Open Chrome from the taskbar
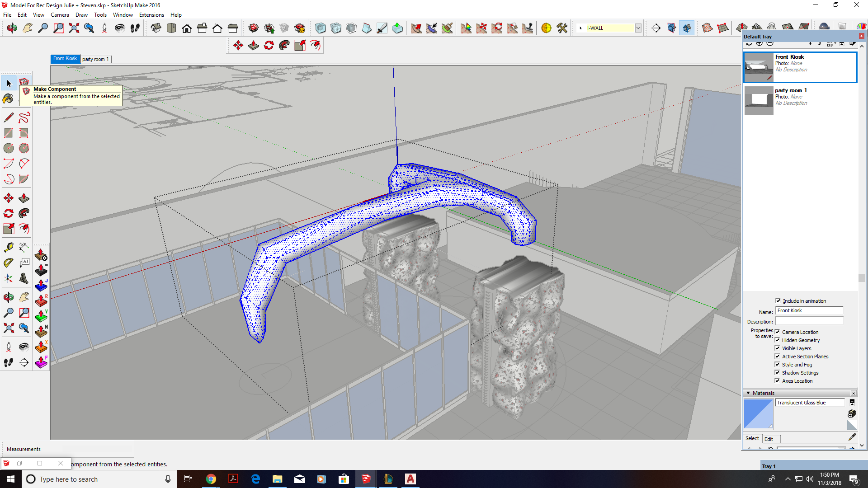Image resolution: width=868 pixels, height=488 pixels. pos(211,479)
